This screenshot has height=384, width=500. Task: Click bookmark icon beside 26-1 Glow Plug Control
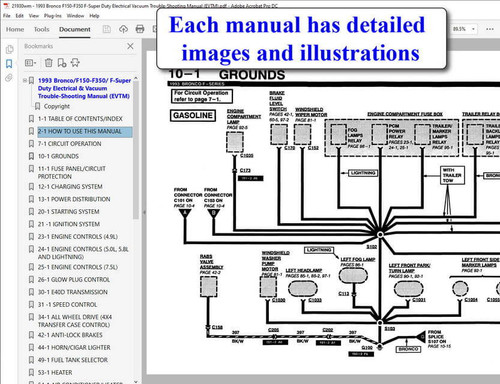[31, 280]
